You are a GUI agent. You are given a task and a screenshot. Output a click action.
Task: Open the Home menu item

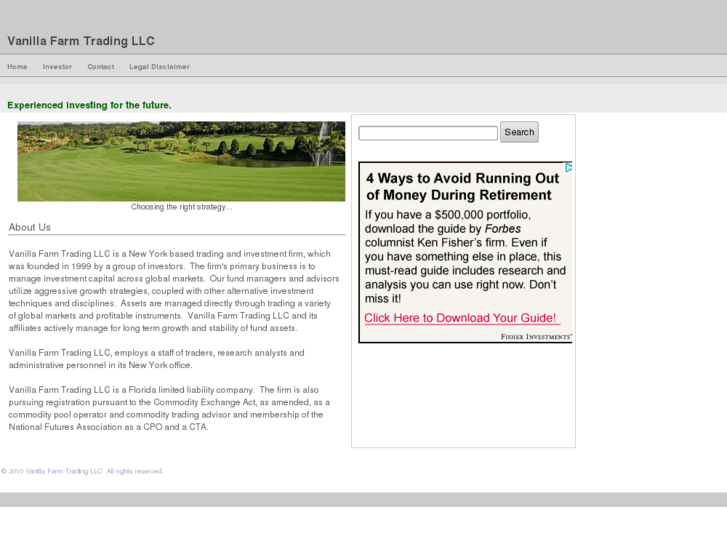coord(17,67)
